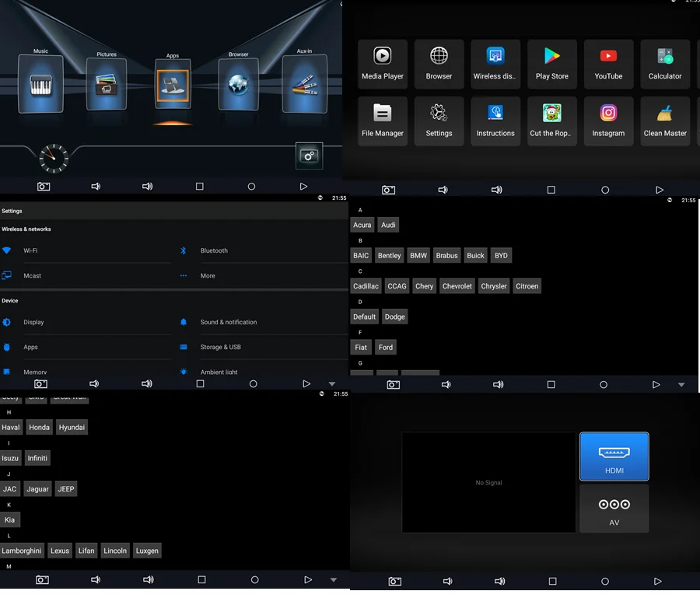Tap the down arrow below the Haval brand list
The image size is (700, 598).
(x=333, y=579)
